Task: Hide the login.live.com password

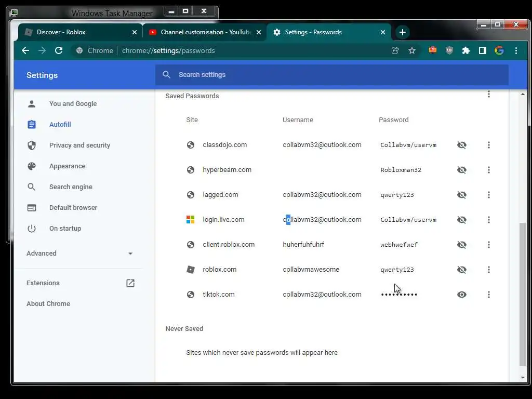Action: tap(461, 220)
